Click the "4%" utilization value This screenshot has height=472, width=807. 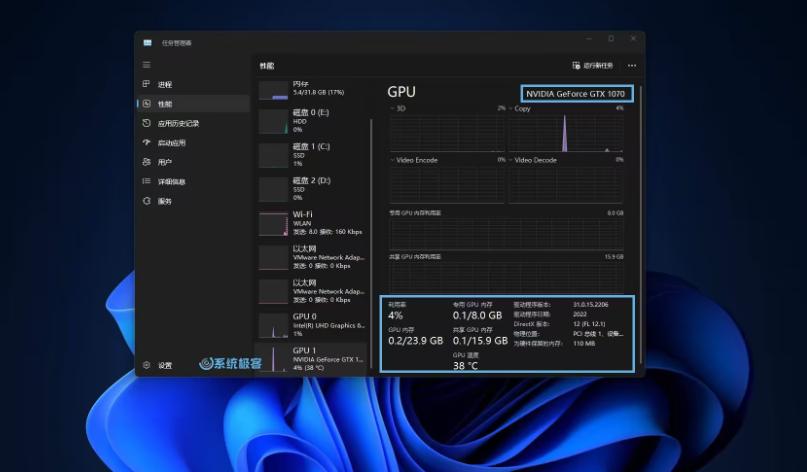[396, 315]
